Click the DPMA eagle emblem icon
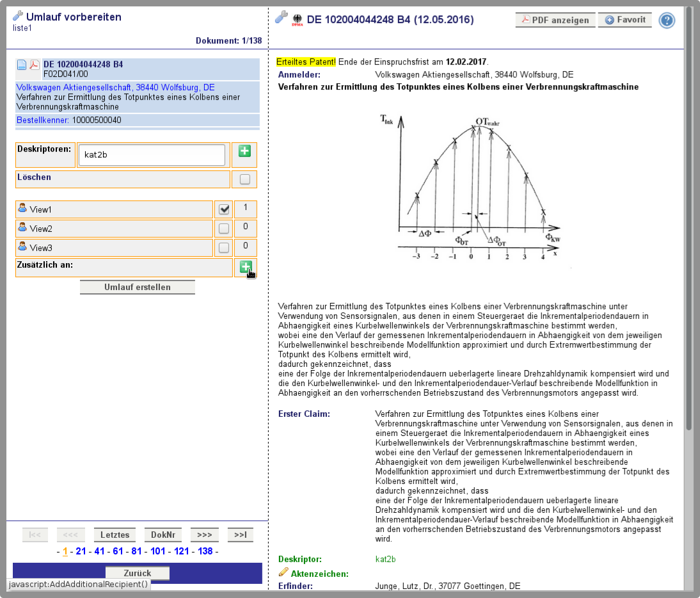700x598 pixels. point(298,20)
